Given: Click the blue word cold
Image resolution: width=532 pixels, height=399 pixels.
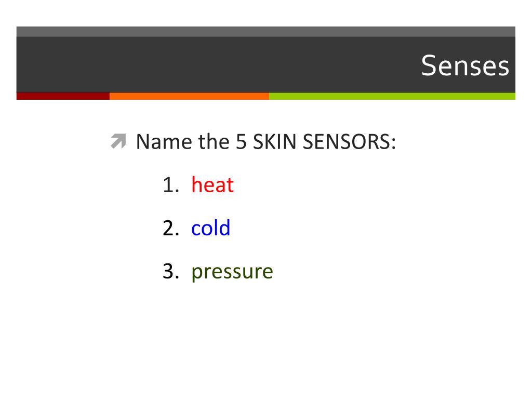Looking at the screenshot, I should tap(211, 228).
